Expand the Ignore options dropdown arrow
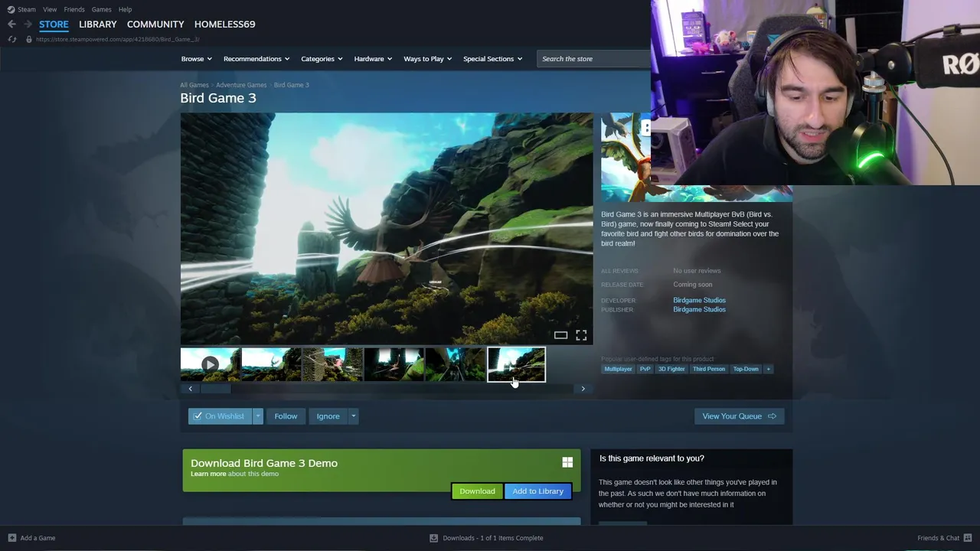 [353, 416]
